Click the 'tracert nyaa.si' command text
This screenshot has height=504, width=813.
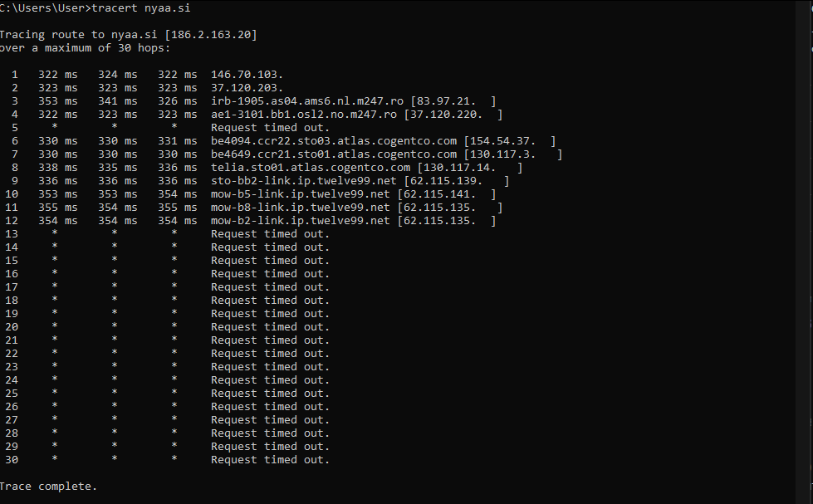140,8
